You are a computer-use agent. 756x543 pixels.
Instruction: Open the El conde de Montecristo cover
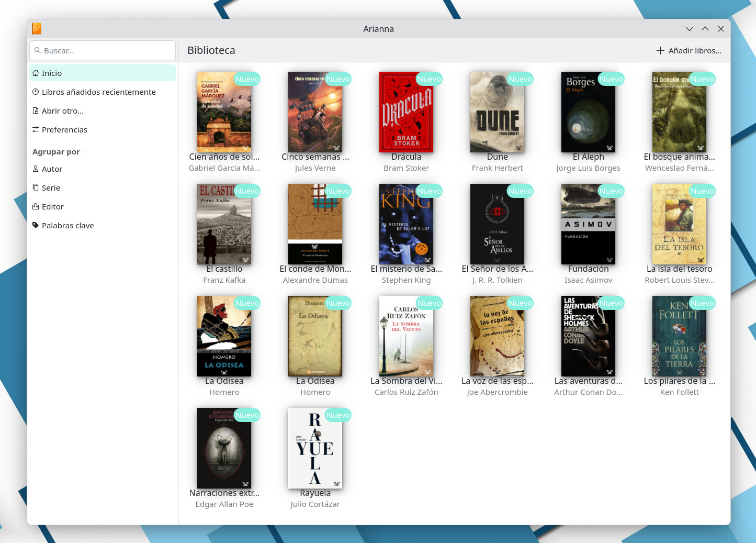[x=315, y=224]
